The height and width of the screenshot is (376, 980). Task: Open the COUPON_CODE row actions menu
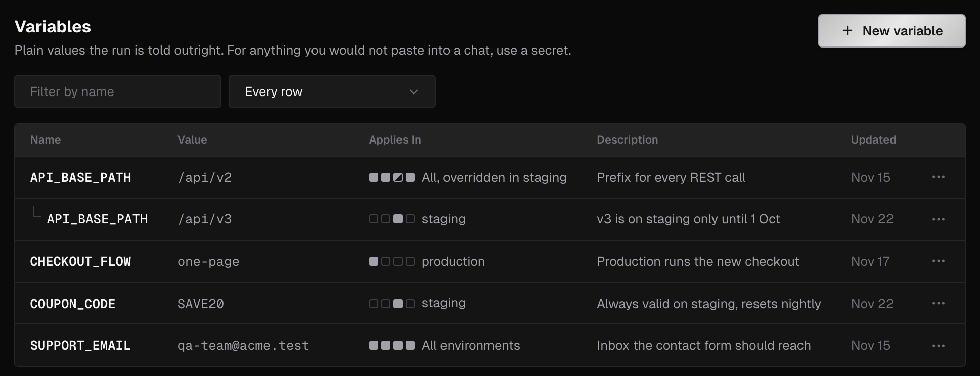pos(939,303)
